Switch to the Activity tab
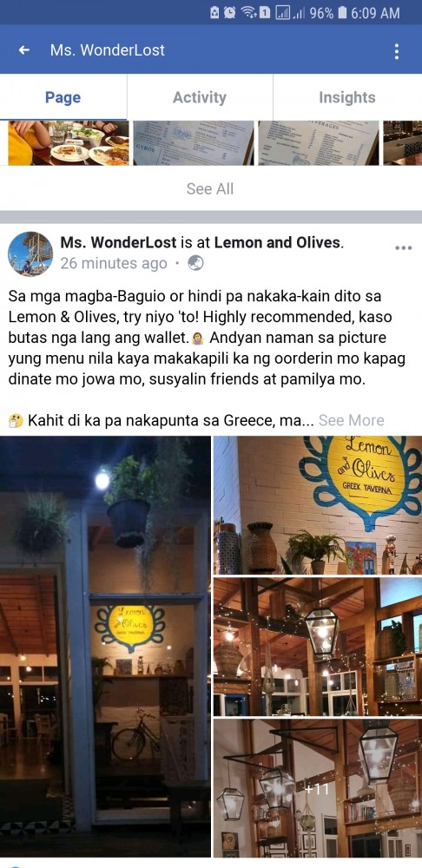Viewport: 422px width, 868px height. pos(200,97)
